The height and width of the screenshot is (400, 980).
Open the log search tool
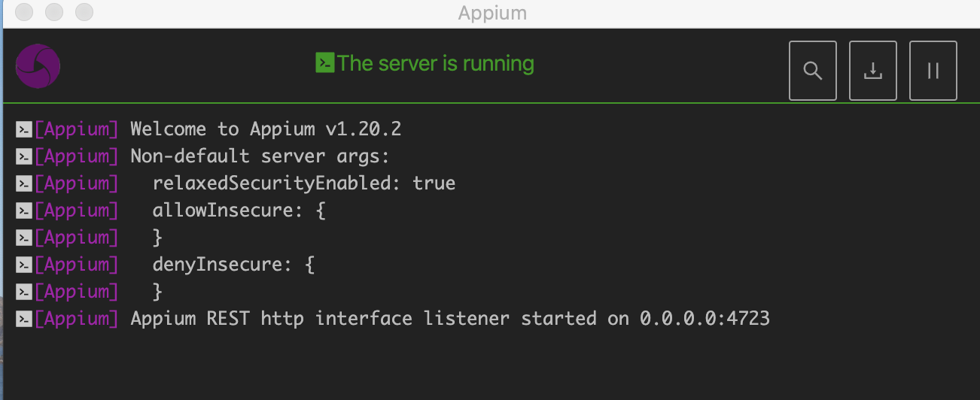(x=812, y=71)
